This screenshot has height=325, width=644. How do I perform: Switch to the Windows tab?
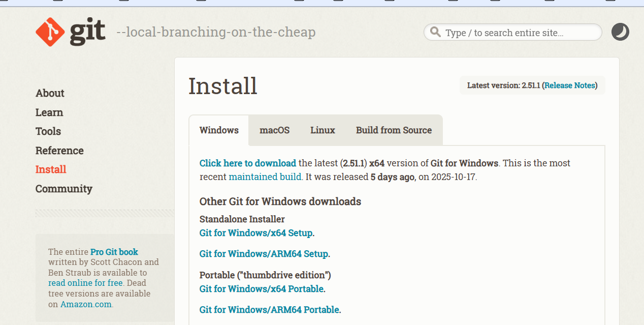pos(219,130)
